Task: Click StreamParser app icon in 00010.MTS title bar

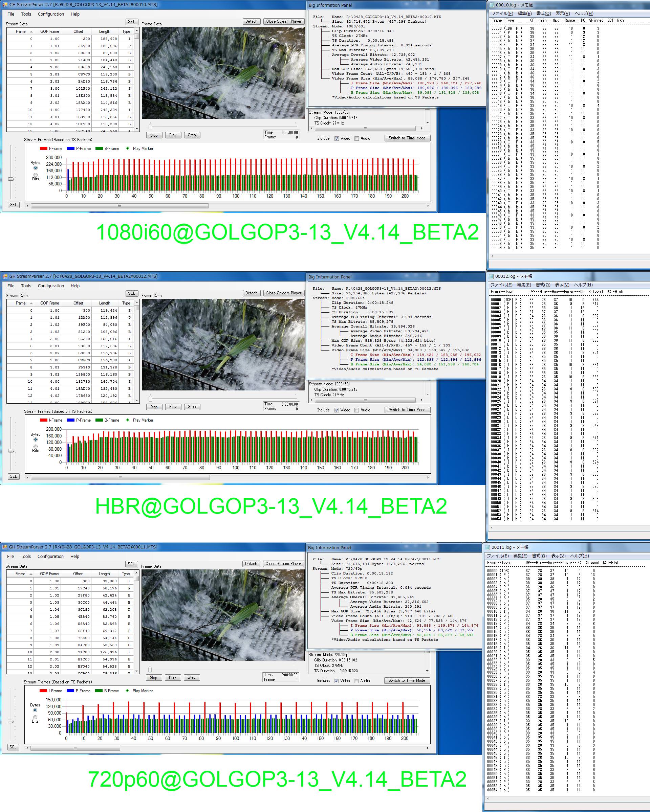Action: click(4, 4)
